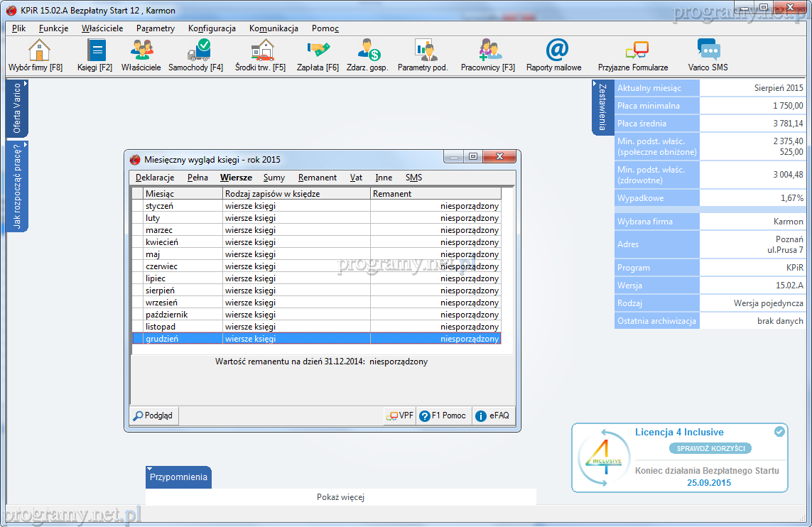The width and height of the screenshot is (812, 527).
Task: Expand the Przypomnienia panel
Action: (x=178, y=477)
